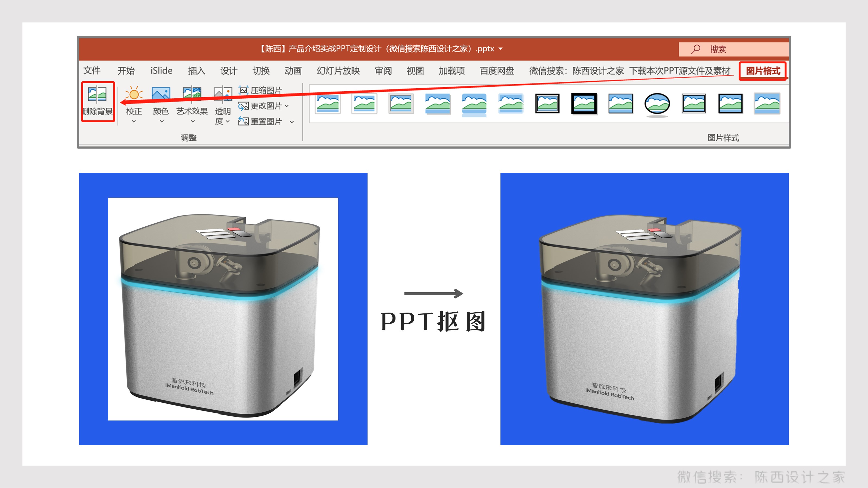Apply the thick black frame picture style
Viewport: 868px width, 488px height.
point(584,103)
